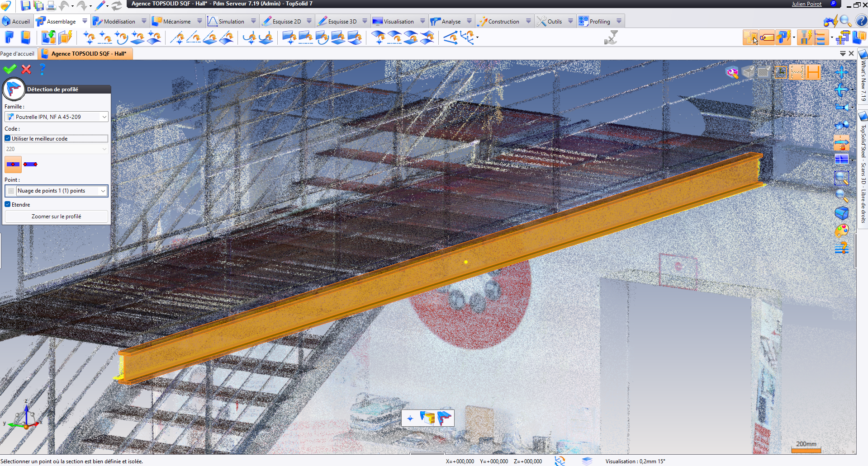
Task: Open the search magnifier icon in header
Action: tap(845, 21)
